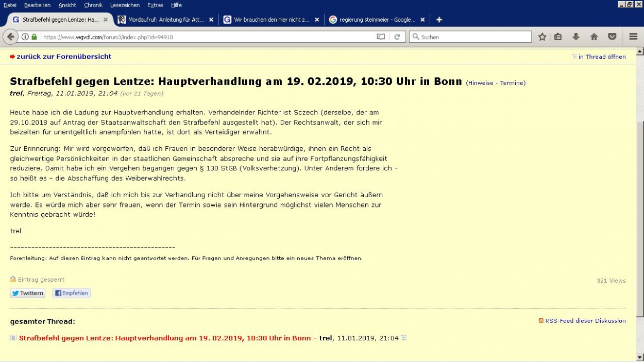Open downloads via the down-arrow icon

click(575, 37)
